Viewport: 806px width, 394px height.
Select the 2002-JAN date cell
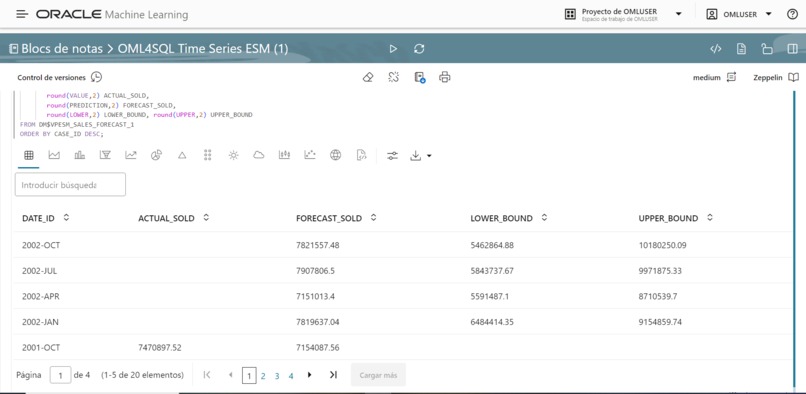coord(41,322)
